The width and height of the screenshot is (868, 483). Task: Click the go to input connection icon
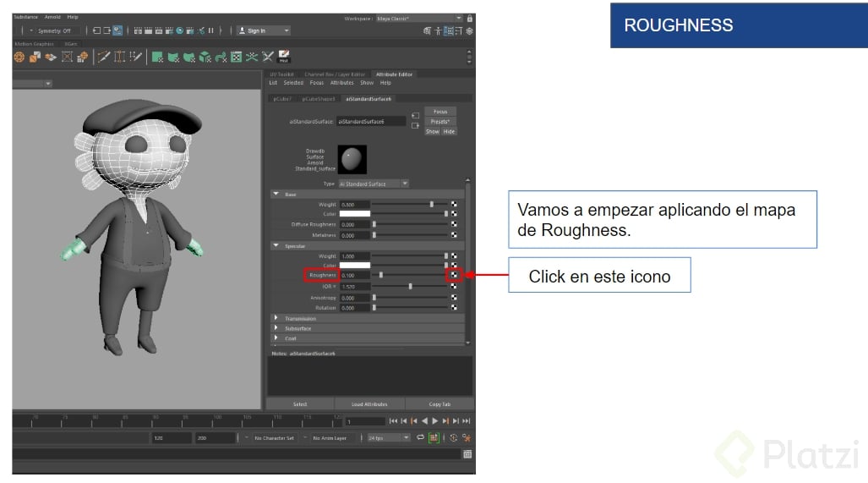(415, 115)
